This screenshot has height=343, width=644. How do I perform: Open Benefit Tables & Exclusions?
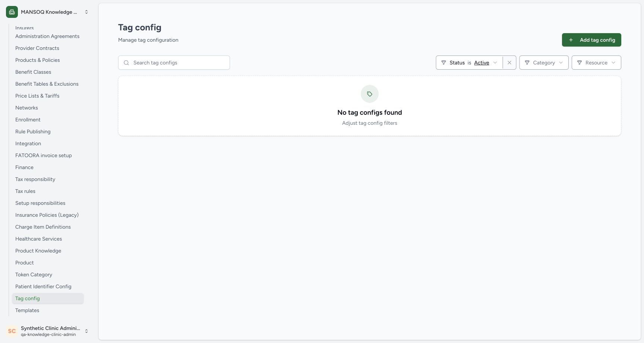47,84
